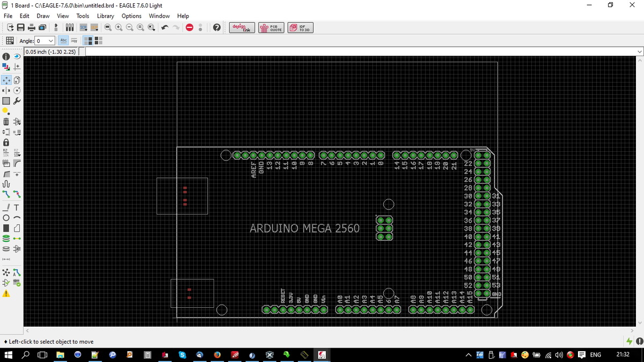Select the Route tool
Viewport: 644px width, 362px height.
[x=6, y=194]
